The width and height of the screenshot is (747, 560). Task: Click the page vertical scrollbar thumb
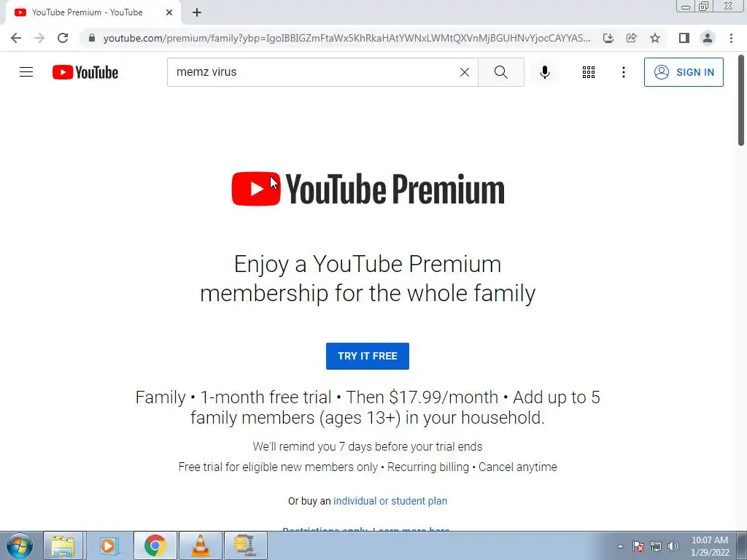741,100
